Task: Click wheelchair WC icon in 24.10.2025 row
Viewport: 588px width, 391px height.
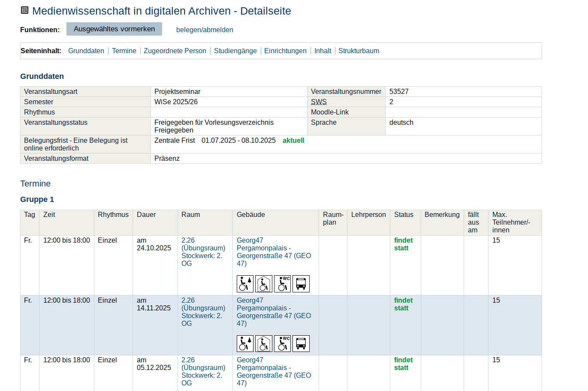Action: 282,284
